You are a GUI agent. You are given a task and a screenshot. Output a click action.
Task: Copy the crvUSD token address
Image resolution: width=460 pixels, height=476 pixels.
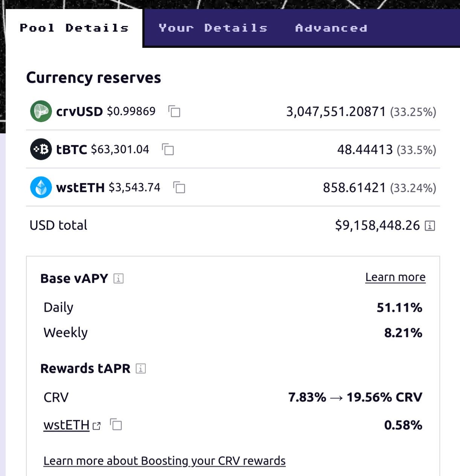click(x=174, y=111)
